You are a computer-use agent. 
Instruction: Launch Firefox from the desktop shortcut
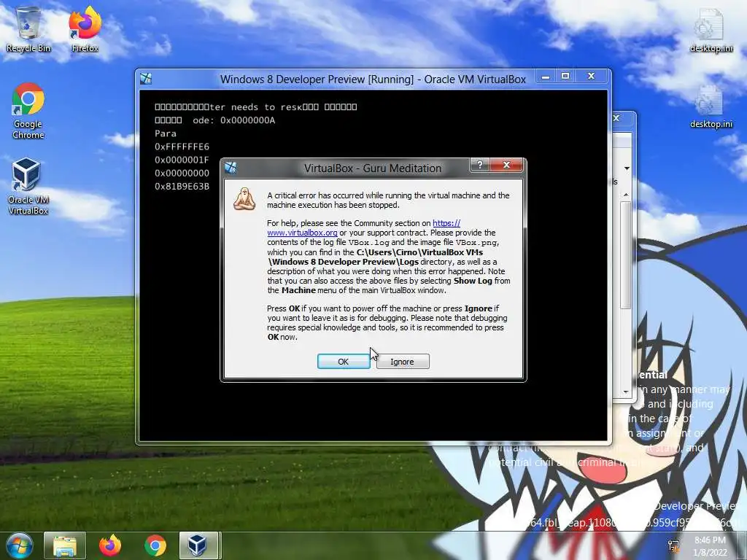(x=85, y=28)
